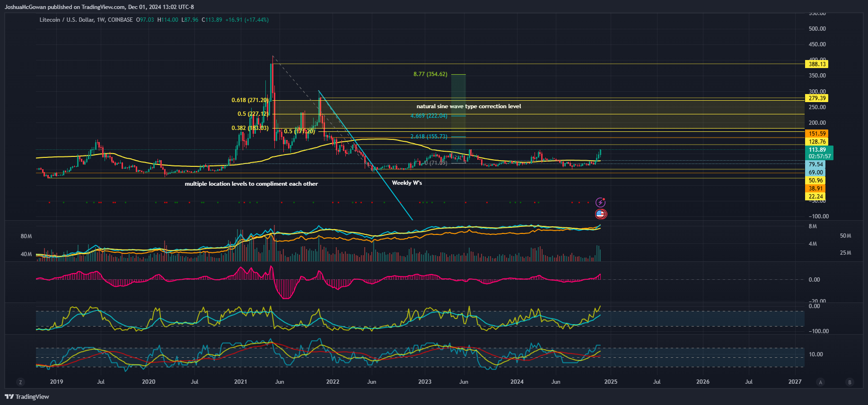The image size is (868, 405).
Task: Click the 'JoshuaMcGowan published on TradingView.com' header
Action: (65, 7)
